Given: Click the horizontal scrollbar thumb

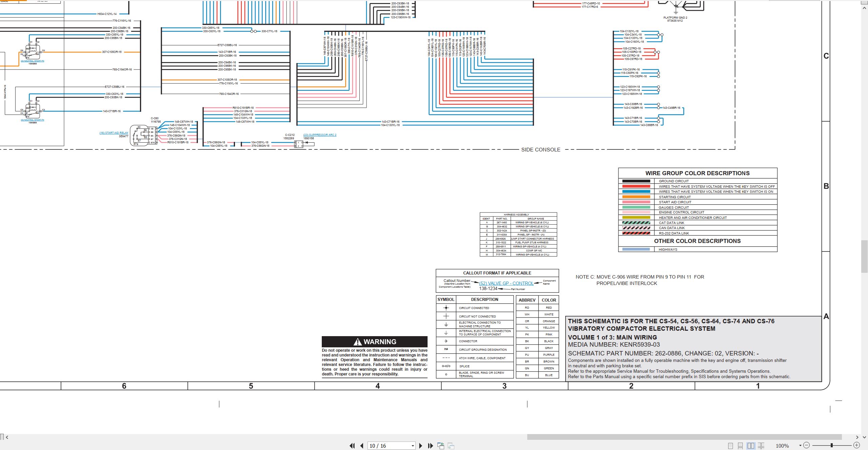Looking at the screenshot, I should (x=684, y=437).
